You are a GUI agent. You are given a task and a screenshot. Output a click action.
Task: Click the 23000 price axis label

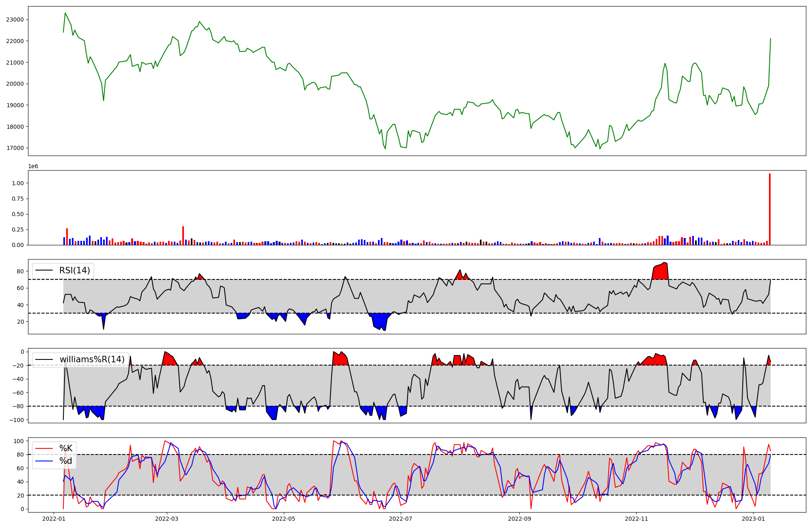(x=15, y=19)
